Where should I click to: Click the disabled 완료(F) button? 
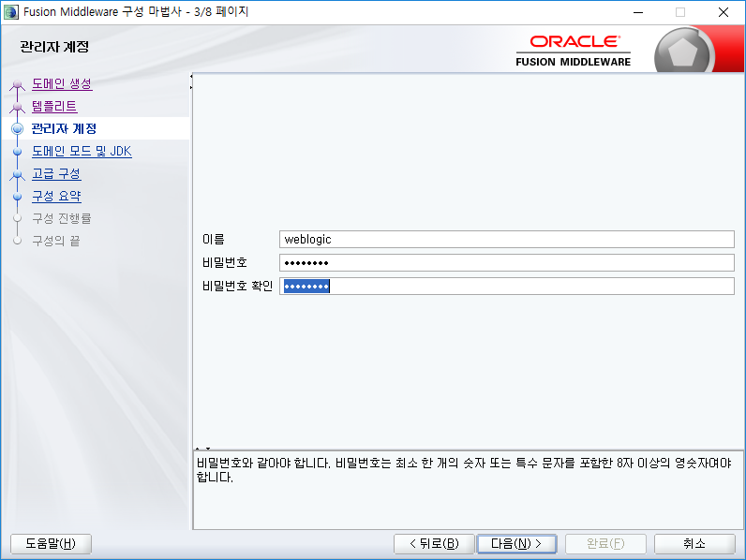605,544
